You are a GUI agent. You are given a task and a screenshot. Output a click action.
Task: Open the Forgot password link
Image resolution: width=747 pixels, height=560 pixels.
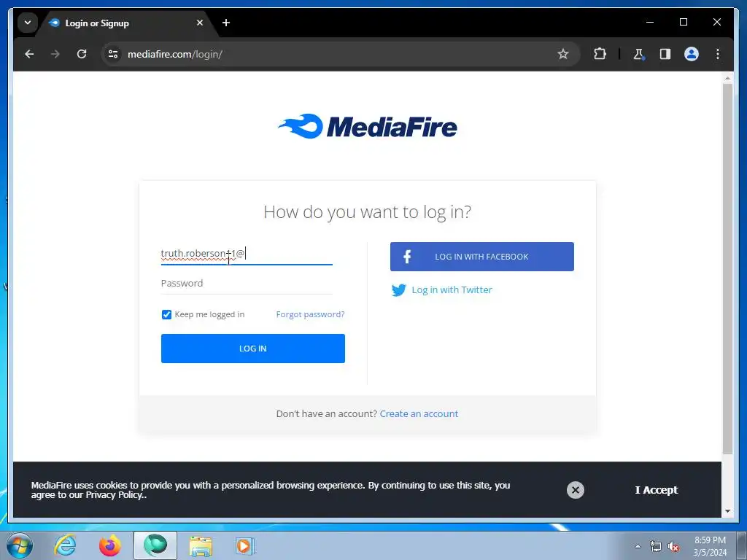[x=310, y=314]
